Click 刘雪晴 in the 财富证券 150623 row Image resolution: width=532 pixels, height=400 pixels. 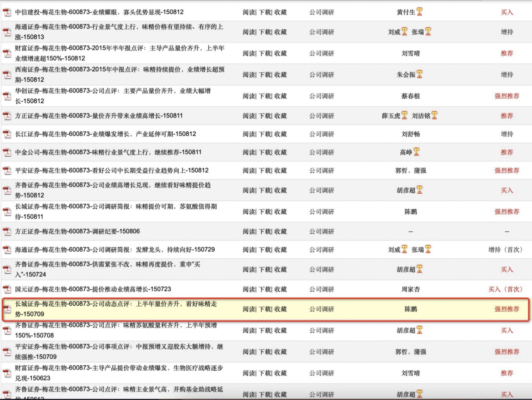(411, 373)
